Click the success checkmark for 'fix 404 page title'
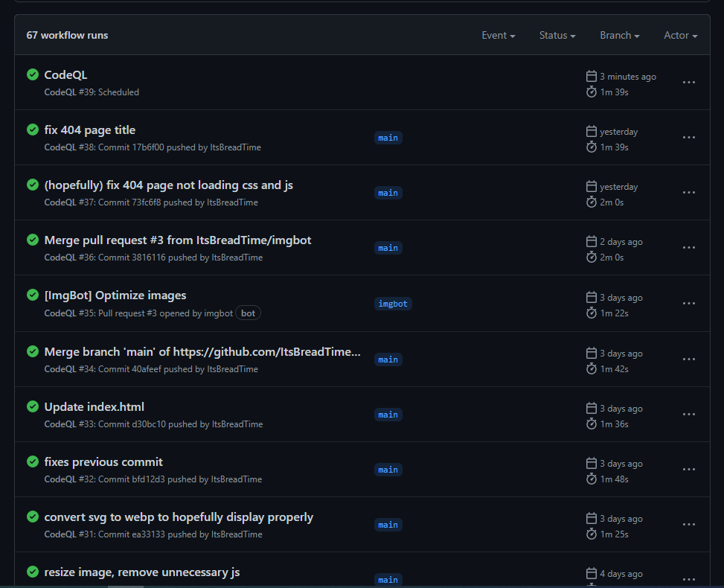Screen dimensions: 724x588 (33, 130)
